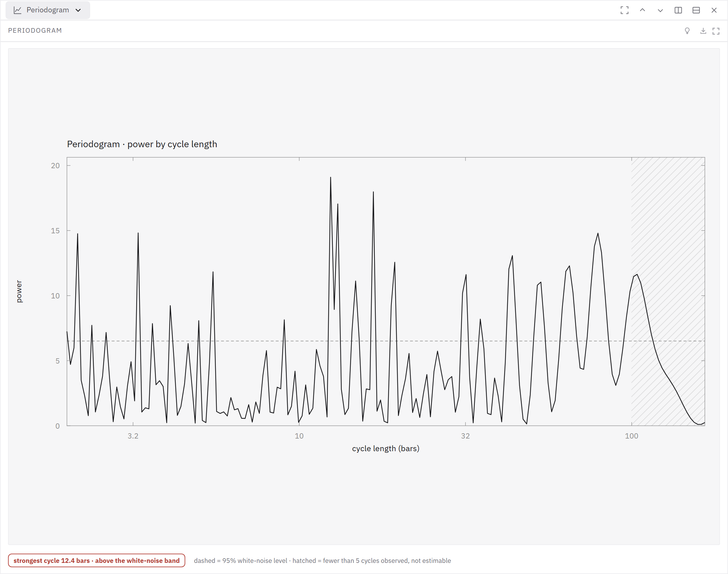Click the tallest peak near 12.4 bars
The image size is (728, 574).
tap(331, 177)
